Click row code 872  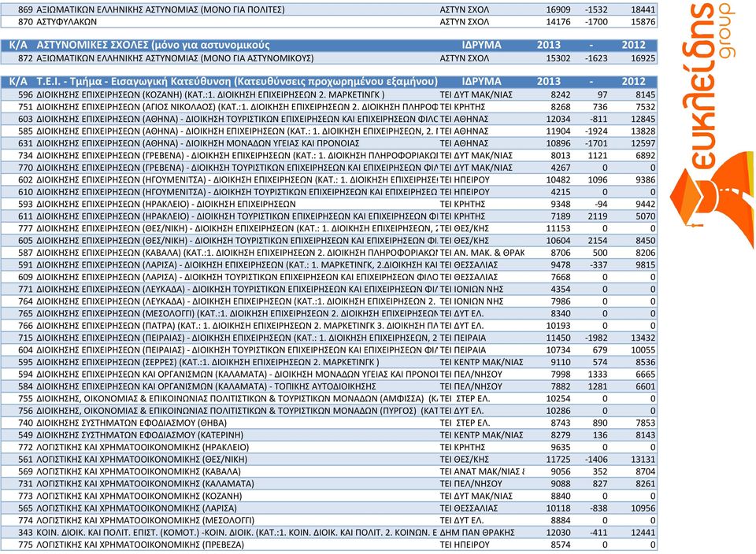point(25,58)
